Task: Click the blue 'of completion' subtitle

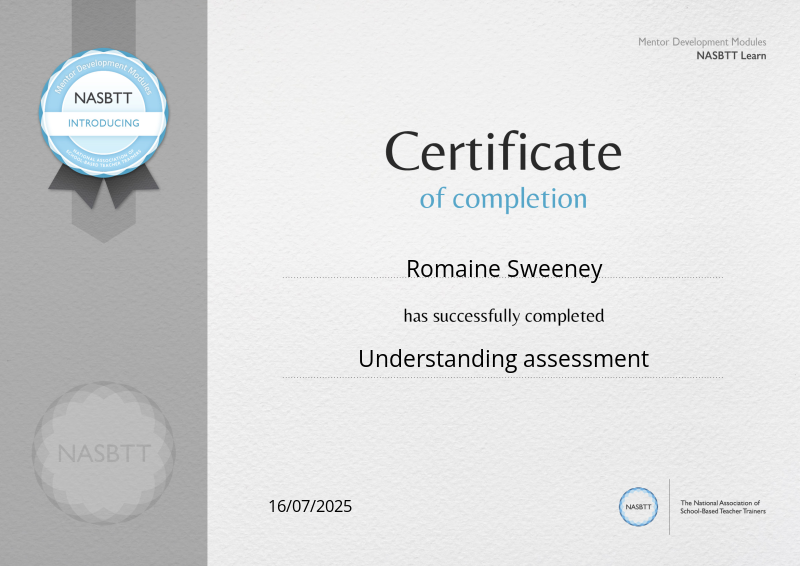Action: point(503,198)
